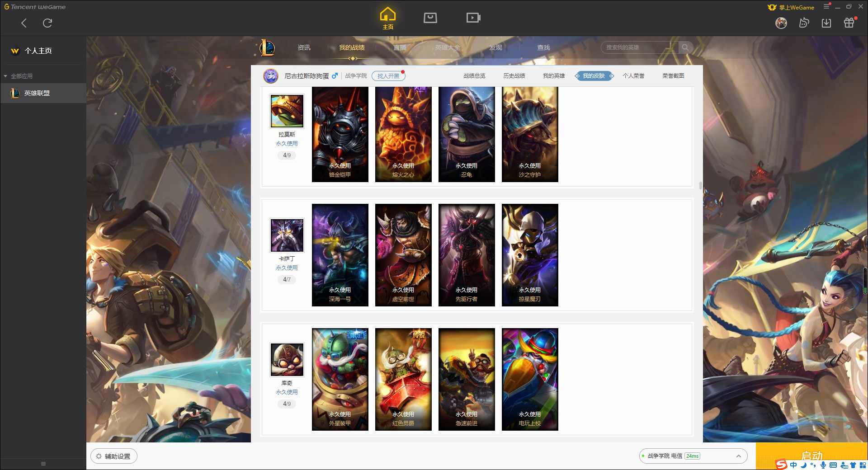Open the 红色男爵 skin card
The height and width of the screenshot is (470, 868).
click(403, 379)
